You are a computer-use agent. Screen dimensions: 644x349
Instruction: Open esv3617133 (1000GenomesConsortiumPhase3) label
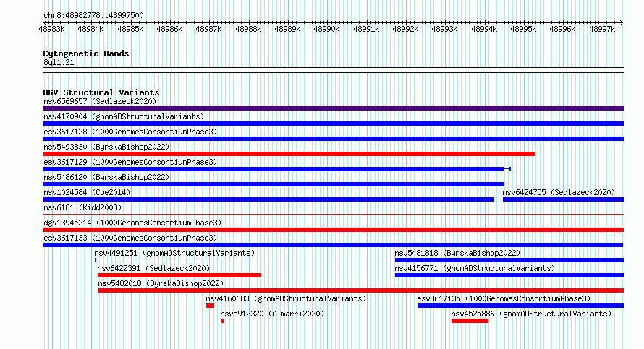130,238
